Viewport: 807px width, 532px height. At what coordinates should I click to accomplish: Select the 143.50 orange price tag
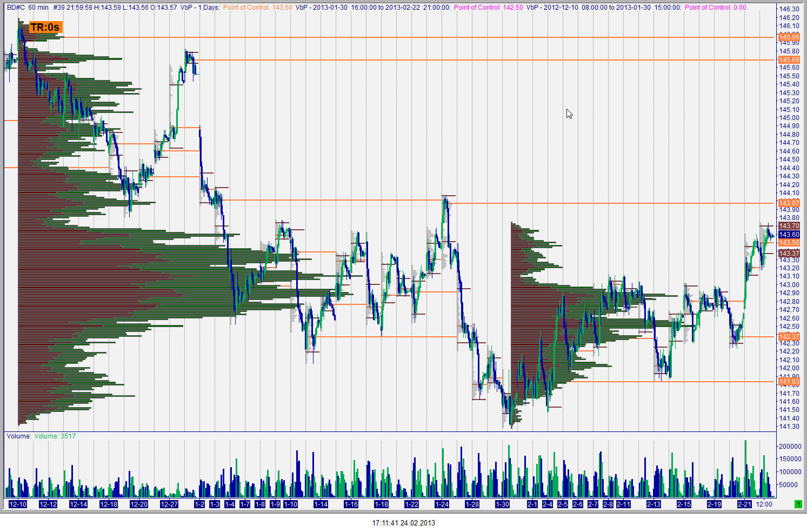pyautogui.click(x=789, y=243)
